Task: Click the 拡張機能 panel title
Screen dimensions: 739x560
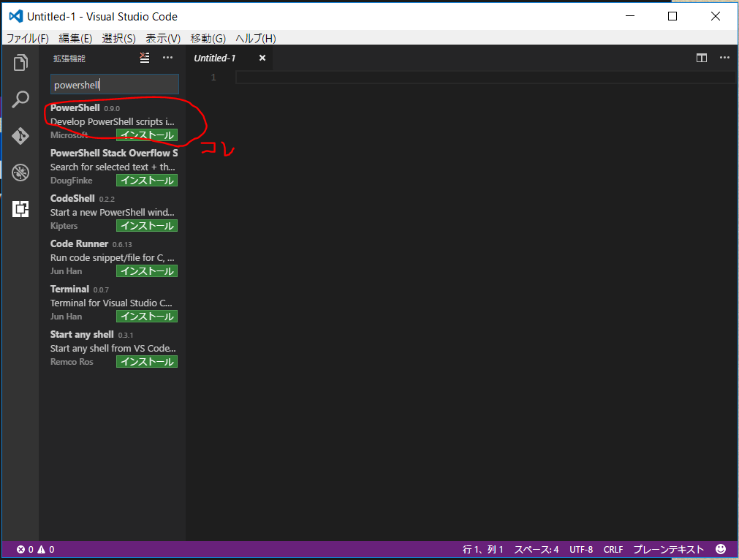Action: click(x=69, y=58)
